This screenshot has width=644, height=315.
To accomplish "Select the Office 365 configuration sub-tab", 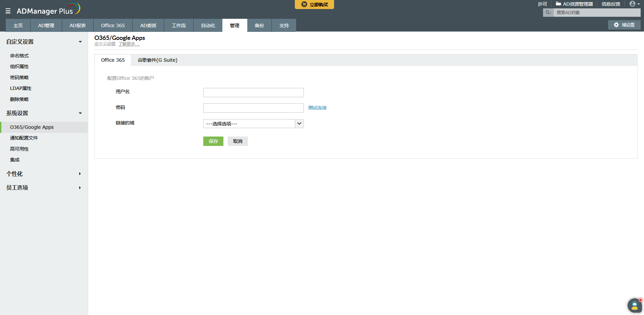I will tap(113, 60).
